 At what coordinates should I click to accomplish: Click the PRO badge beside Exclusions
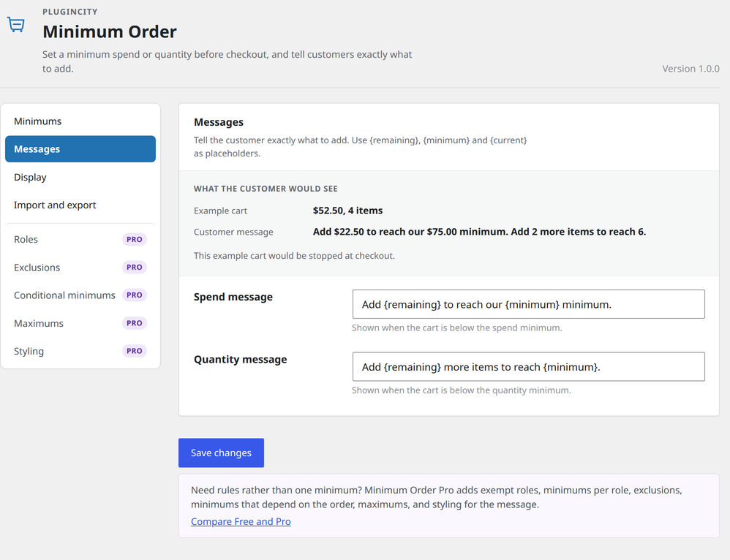135,267
